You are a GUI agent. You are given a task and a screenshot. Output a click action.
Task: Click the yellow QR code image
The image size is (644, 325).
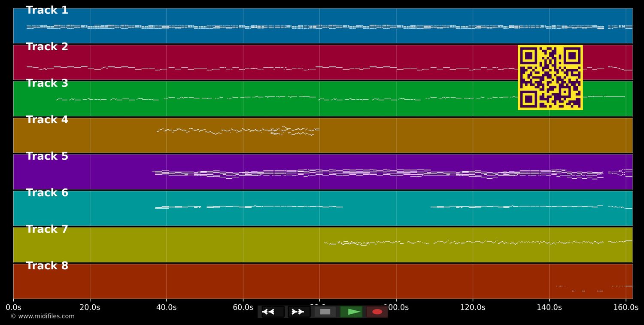click(x=550, y=77)
